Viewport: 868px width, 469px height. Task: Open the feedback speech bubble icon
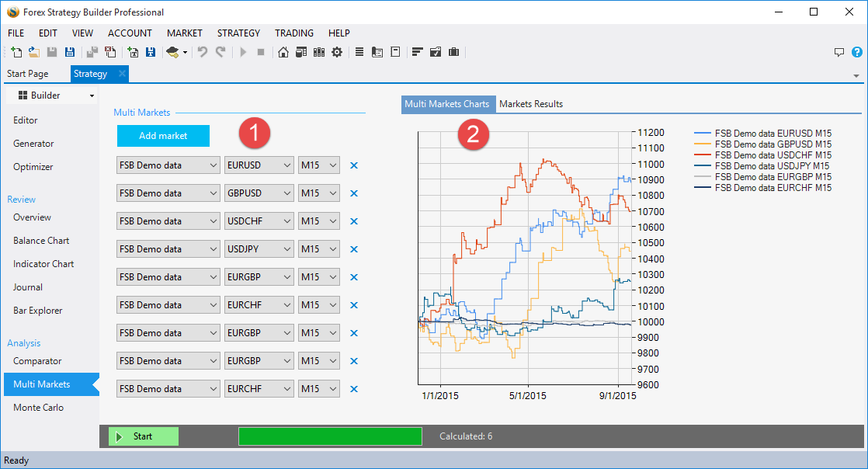(x=839, y=52)
